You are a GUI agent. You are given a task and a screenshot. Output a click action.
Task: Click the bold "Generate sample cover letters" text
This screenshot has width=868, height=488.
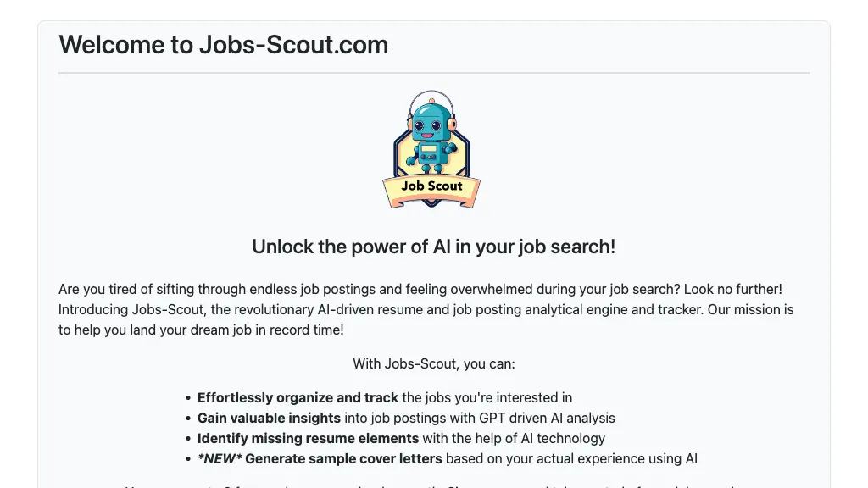click(x=343, y=458)
